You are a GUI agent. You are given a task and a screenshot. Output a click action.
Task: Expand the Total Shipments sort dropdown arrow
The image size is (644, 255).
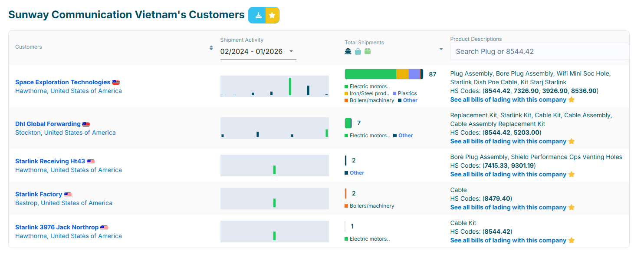(441, 49)
